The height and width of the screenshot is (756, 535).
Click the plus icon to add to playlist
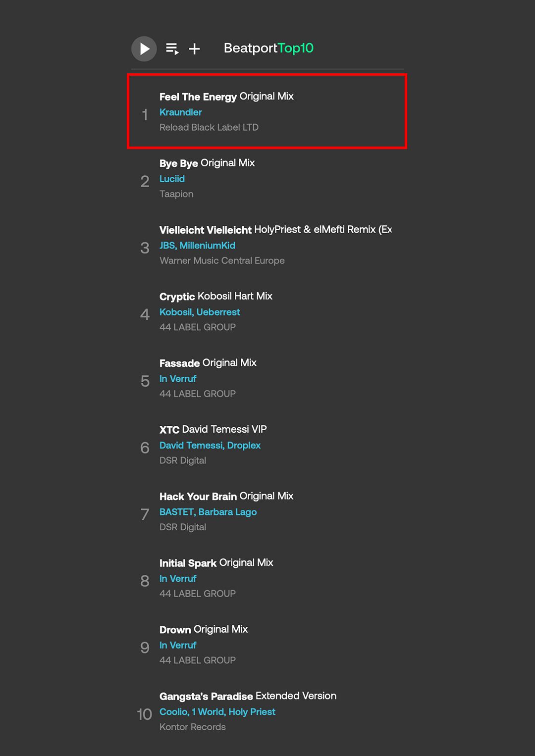coord(195,49)
